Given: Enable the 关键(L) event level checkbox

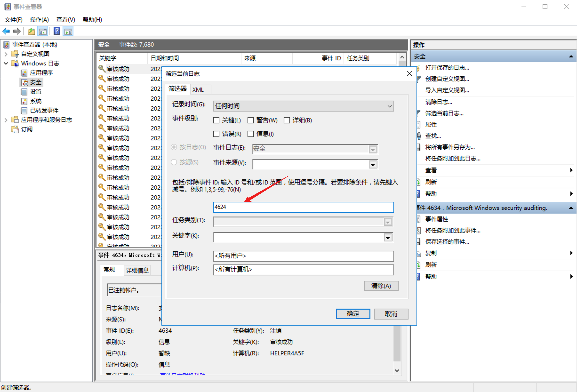Looking at the screenshot, I should click(x=216, y=120).
